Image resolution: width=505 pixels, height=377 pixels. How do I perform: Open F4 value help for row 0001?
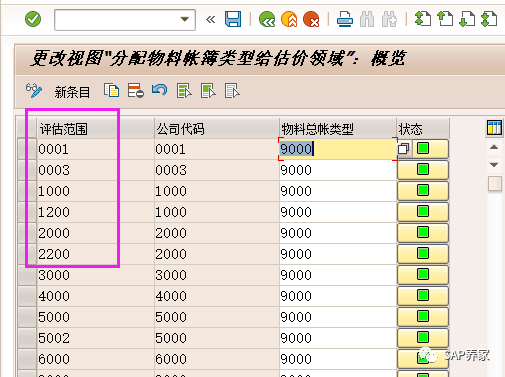tap(403, 149)
